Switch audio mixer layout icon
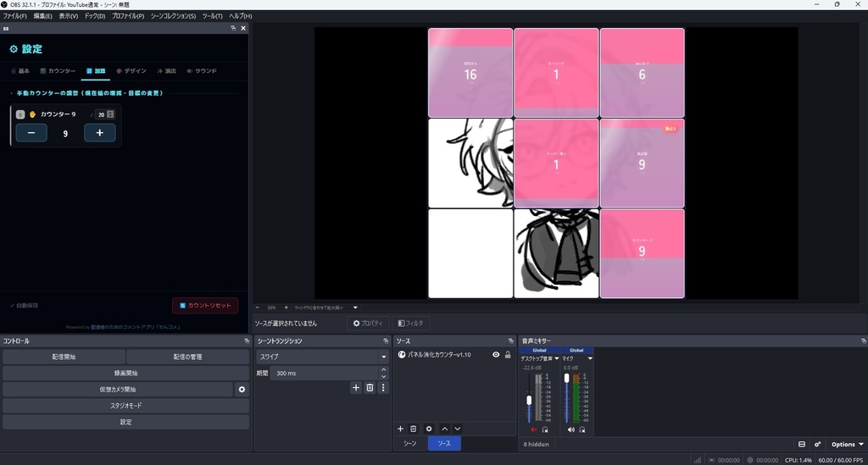Image resolution: width=868 pixels, height=465 pixels. (x=802, y=444)
